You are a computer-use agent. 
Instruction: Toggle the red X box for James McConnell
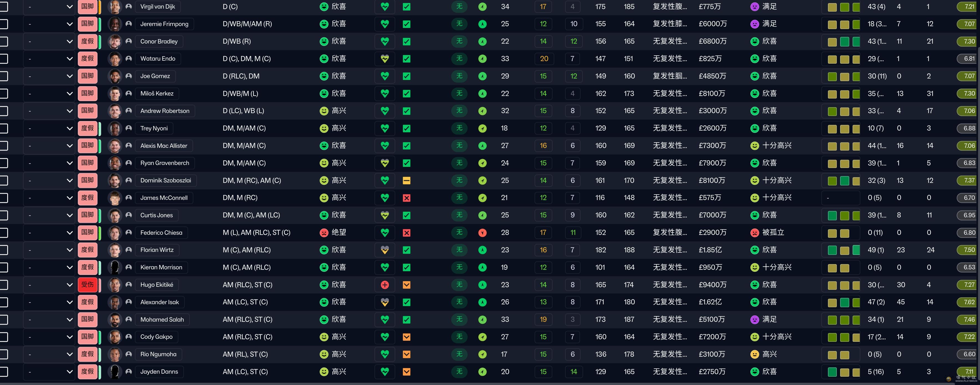pyautogui.click(x=406, y=198)
